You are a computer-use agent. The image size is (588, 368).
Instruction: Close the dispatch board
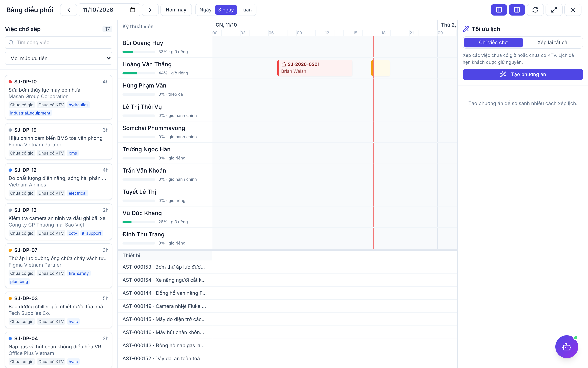tap(573, 10)
